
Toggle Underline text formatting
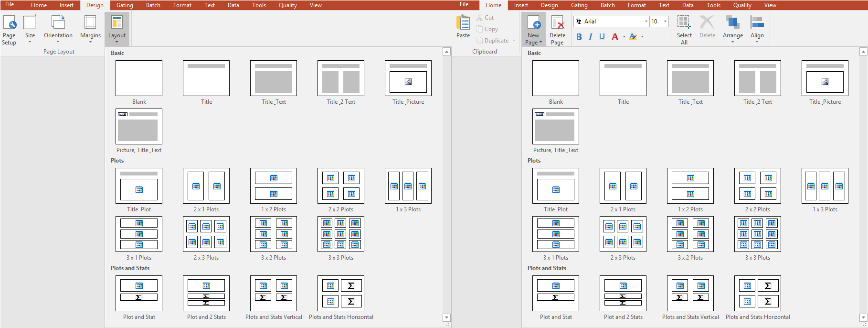602,37
